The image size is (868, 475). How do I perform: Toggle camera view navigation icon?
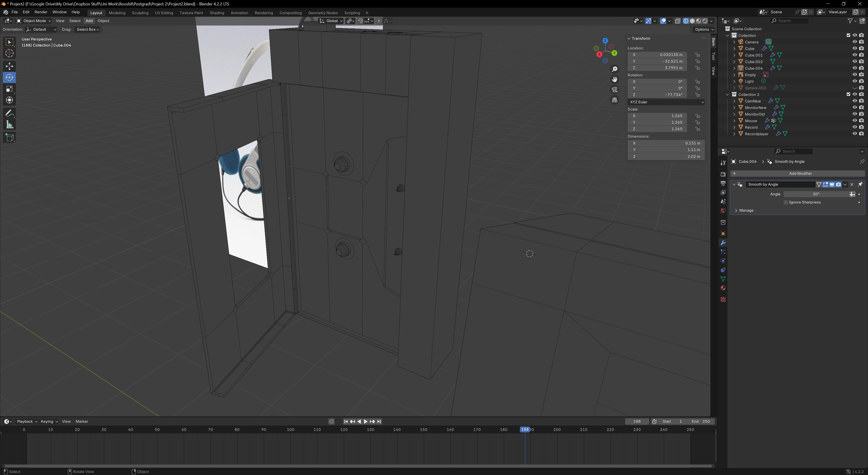[x=615, y=90]
